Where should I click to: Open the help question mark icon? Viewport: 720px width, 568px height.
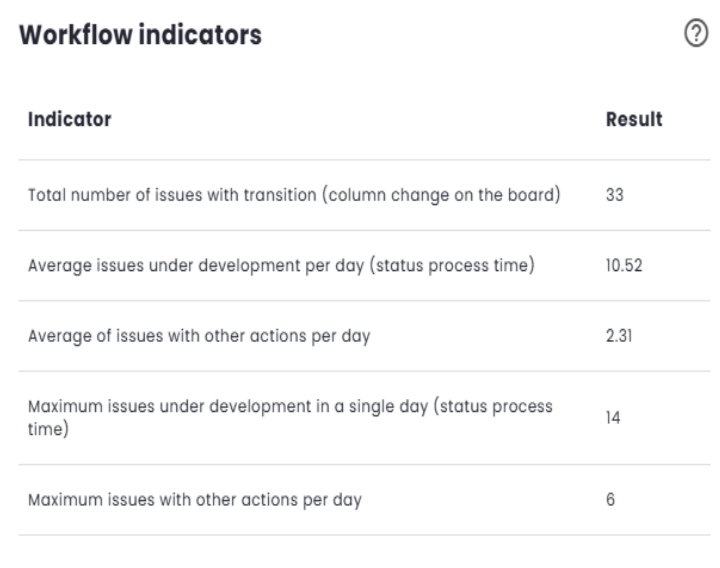tap(694, 34)
